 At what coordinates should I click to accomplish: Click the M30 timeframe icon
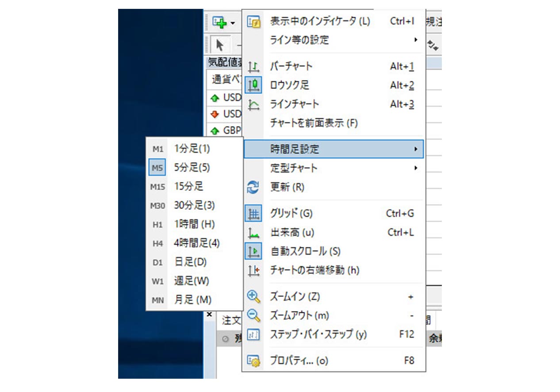coord(157,206)
